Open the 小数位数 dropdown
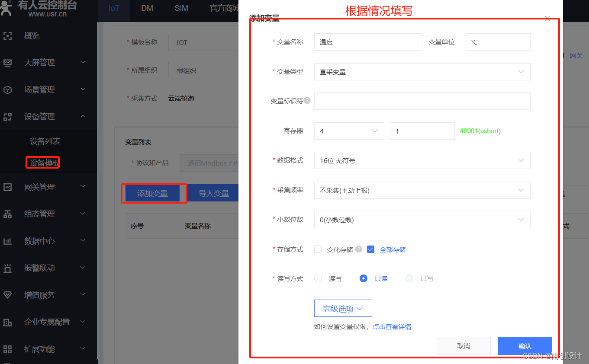Viewport: 589px width, 364px height. (x=422, y=220)
